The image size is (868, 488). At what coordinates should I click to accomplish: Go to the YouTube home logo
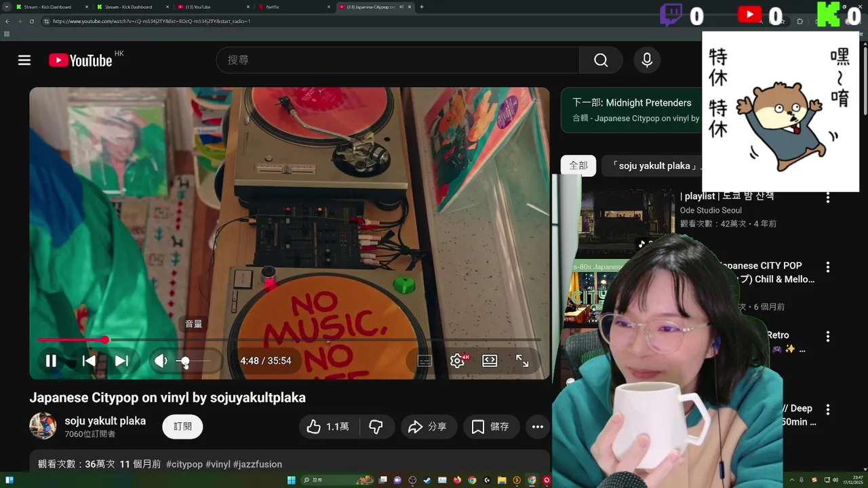click(x=81, y=60)
